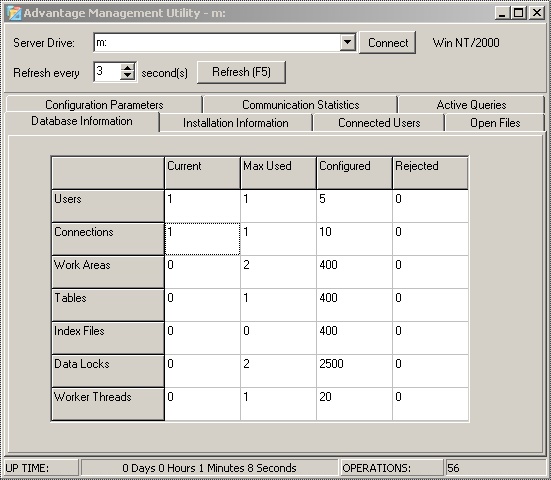The image size is (551, 480).
Task: Click the Connections Configured cell showing 10
Action: point(354,239)
